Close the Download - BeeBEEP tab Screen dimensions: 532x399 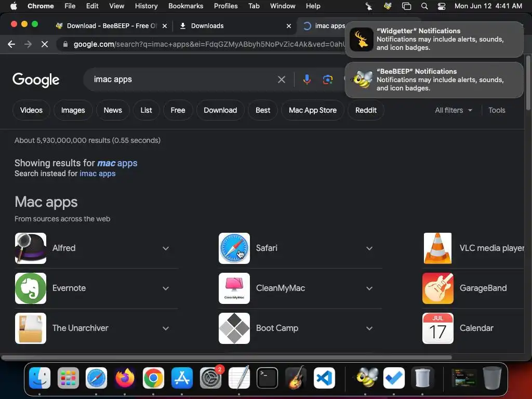coord(165,26)
